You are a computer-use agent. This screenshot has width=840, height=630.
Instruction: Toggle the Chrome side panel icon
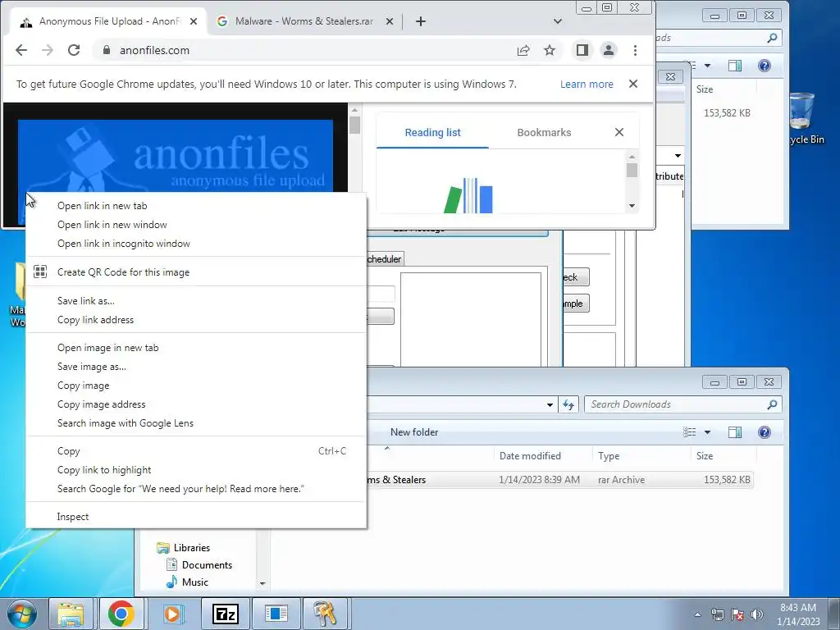(582, 50)
